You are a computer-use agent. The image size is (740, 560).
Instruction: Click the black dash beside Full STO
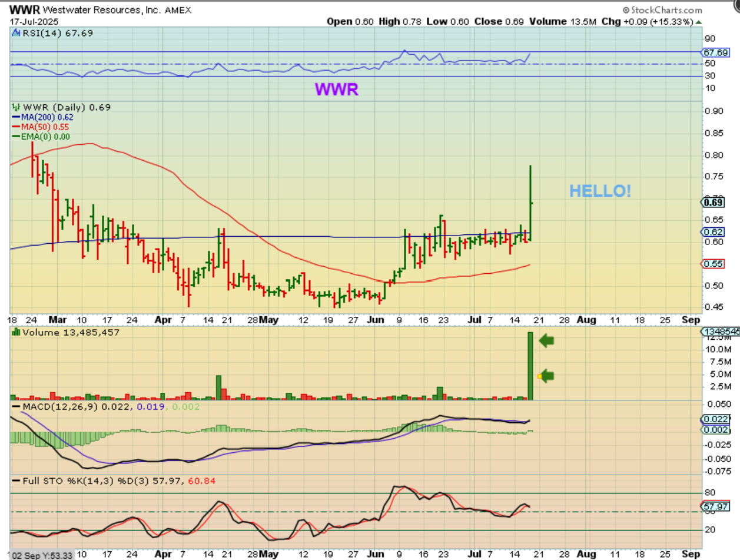coord(16,481)
